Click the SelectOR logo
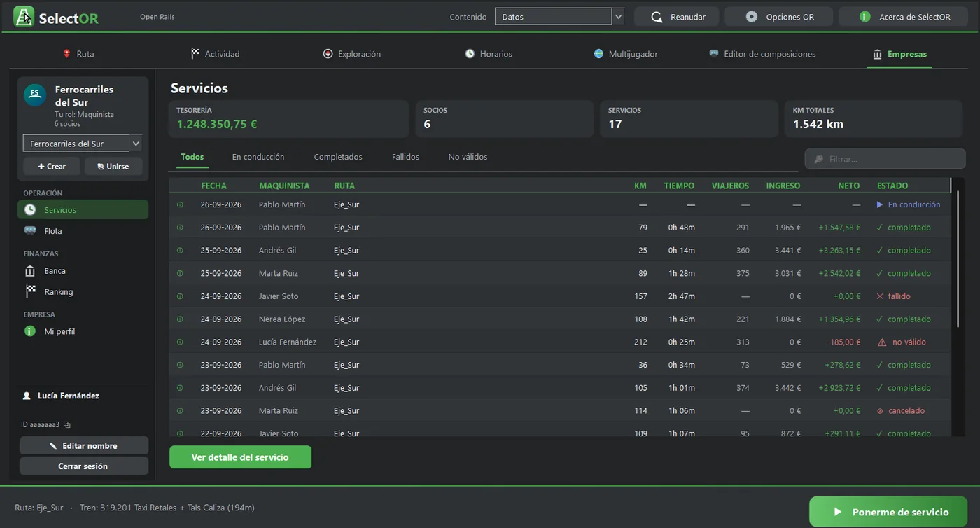The width and height of the screenshot is (980, 528). pyautogui.click(x=56, y=17)
